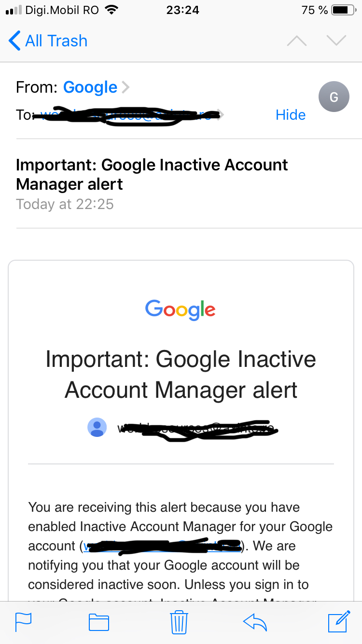Move the email using the folder icon
This screenshot has height=644, width=362.
(x=98, y=622)
